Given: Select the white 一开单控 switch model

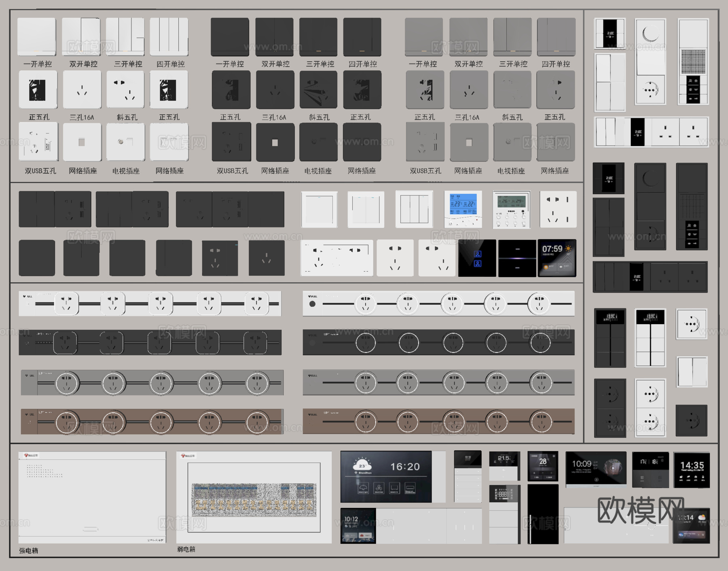Looking at the screenshot, I should pyautogui.click(x=37, y=36).
